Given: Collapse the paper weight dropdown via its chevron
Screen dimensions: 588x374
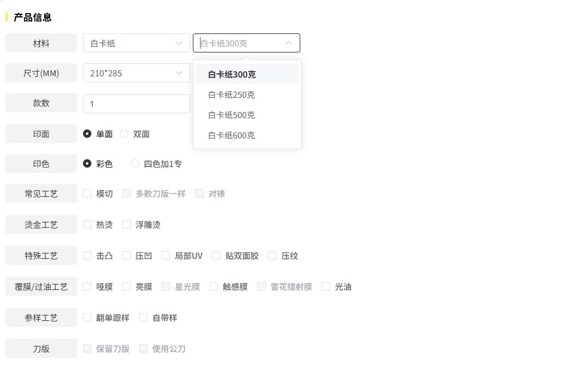Looking at the screenshot, I should (288, 43).
